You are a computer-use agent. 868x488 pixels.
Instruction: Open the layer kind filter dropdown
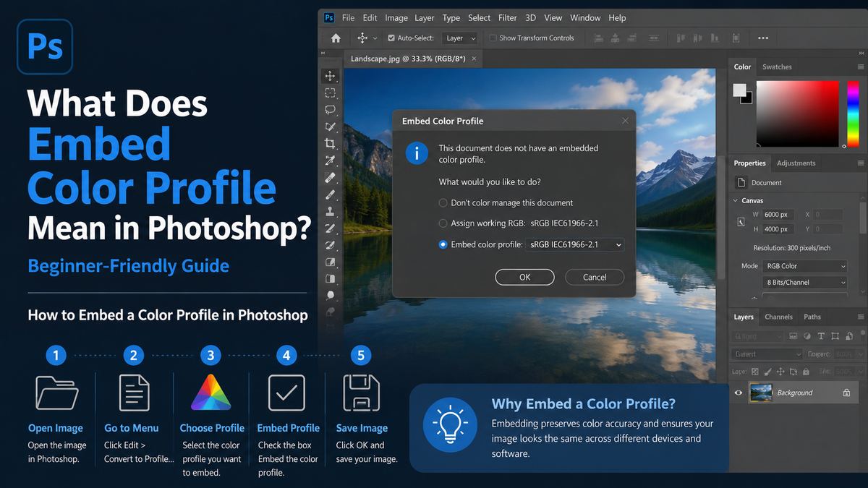pyautogui.click(x=757, y=336)
